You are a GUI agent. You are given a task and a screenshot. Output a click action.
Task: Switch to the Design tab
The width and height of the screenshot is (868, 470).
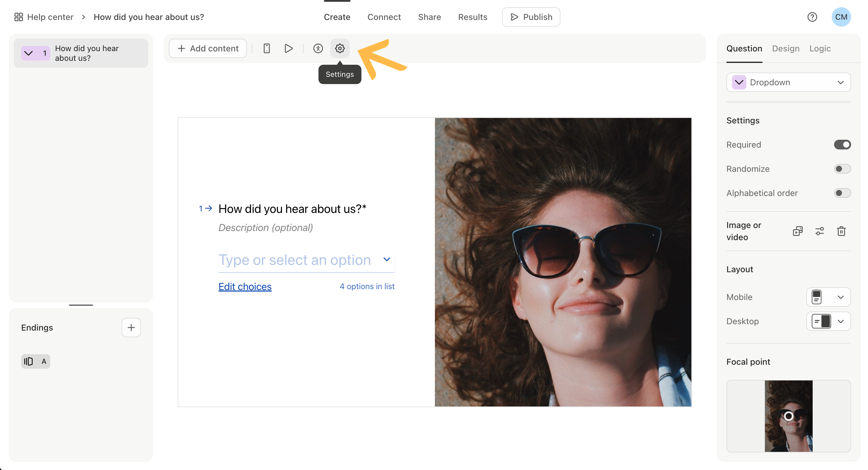coord(785,48)
